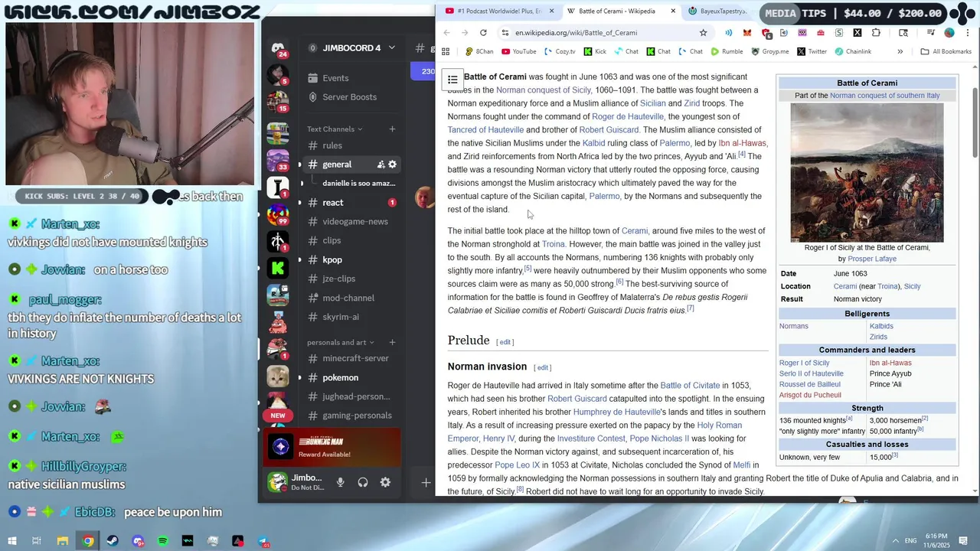The image size is (980, 551).
Task: Collapse the Text Channels category
Action: click(x=335, y=129)
